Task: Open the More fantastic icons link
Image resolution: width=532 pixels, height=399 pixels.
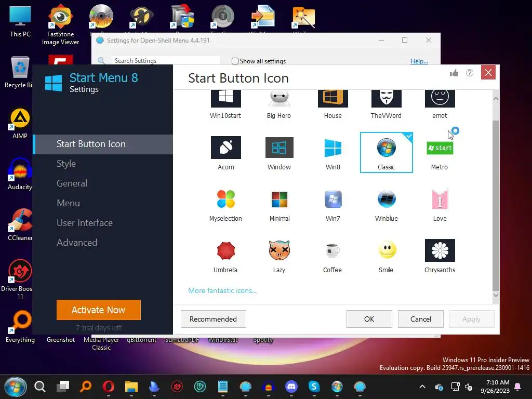Action: point(222,290)
